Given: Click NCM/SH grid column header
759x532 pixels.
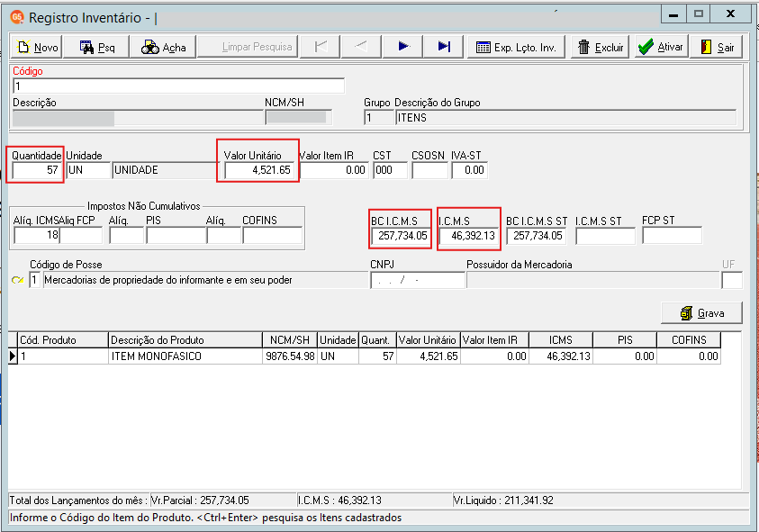Looking at the screenshot, I should pyautogui.click(x=290, y=340).
